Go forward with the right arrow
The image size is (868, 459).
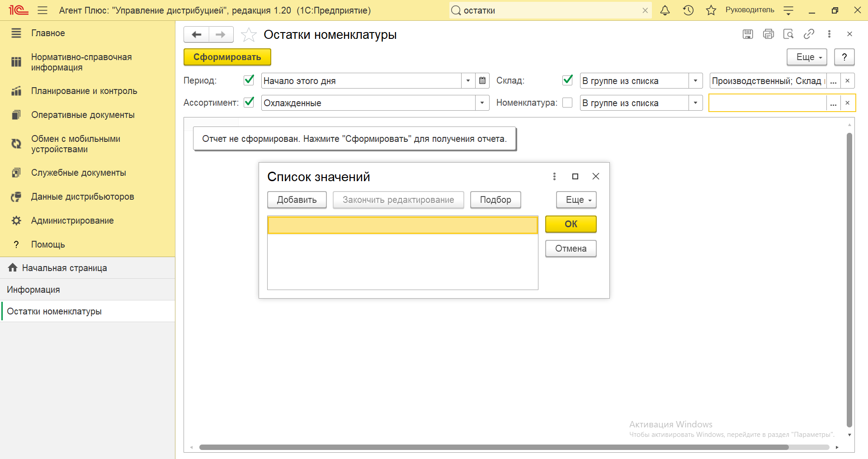pyautogui.click(x=221, y=34)
